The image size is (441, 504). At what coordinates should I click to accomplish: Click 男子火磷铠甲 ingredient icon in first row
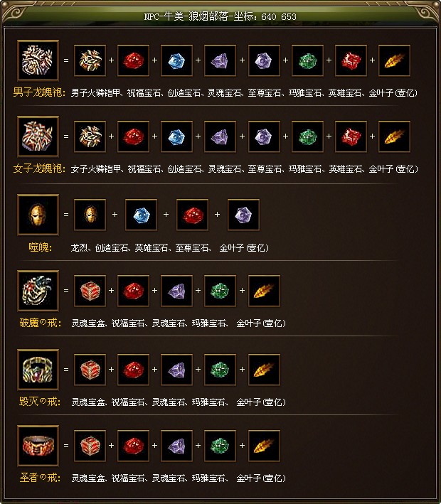click(x=90, y=60)
